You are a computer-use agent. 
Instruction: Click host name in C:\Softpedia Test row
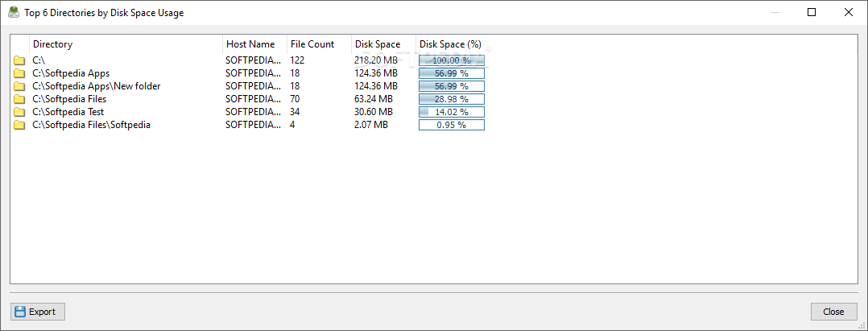(253, 112)
